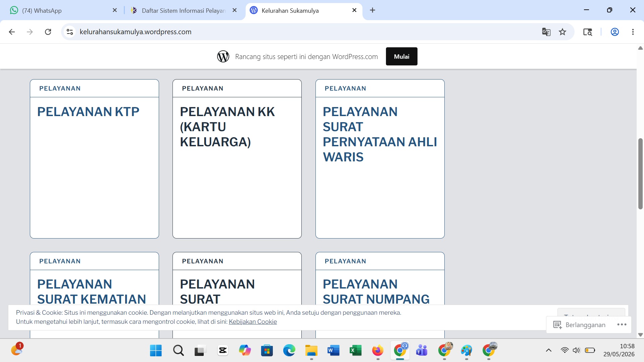Open the search tabs side panel icon
The width and height of the screenshot is (644, 362).
pyautogui.click(x=587, y=32)
